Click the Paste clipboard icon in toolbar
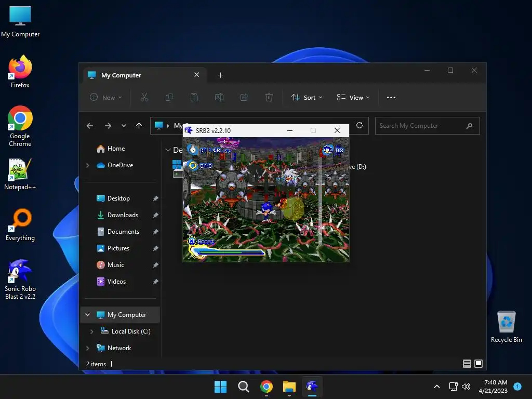The width and height of the screenshot is (532, 399). pyautogui.click(x=194, y=97)
